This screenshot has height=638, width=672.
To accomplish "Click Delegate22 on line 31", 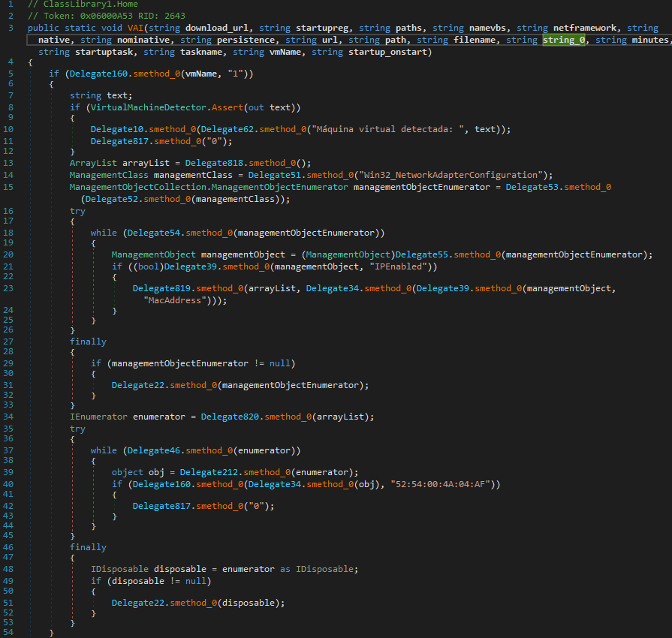I will tap(137, 386).
